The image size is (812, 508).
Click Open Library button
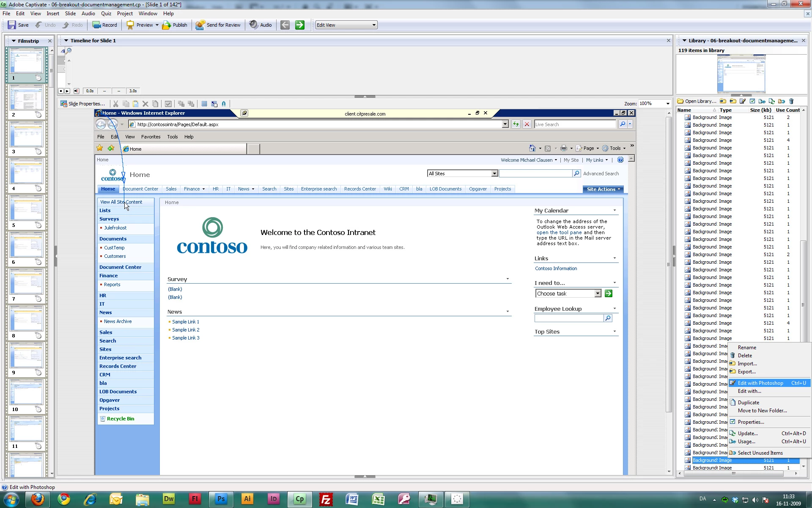click(x=697, y=101)
